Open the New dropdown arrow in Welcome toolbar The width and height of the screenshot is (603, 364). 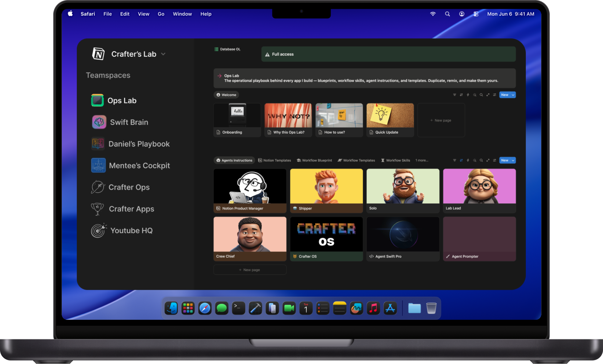pos(513,95)
